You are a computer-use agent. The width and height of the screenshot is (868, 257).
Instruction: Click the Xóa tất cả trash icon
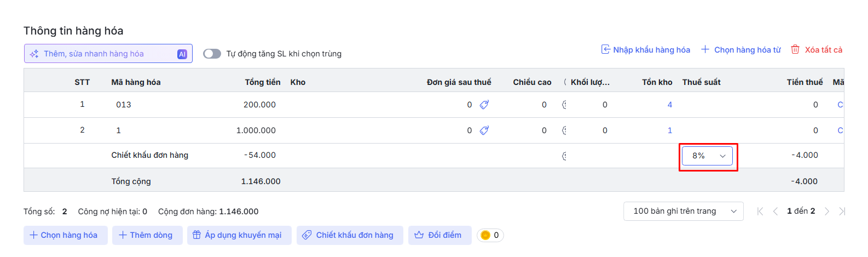[x=795, y=50]
